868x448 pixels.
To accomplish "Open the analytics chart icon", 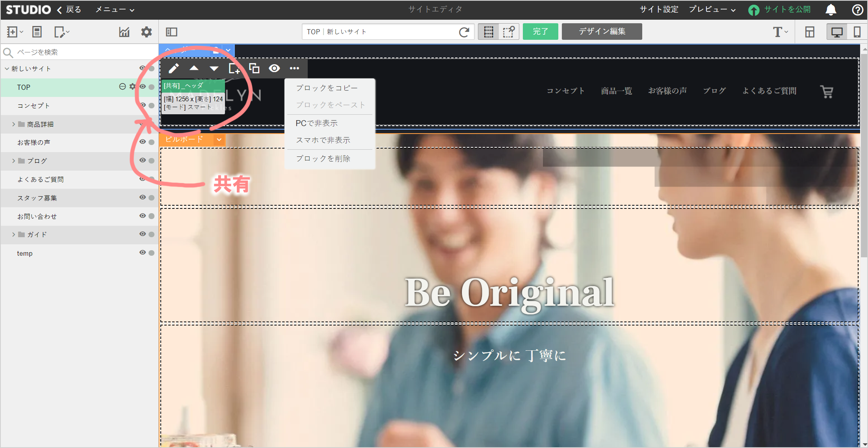I will 124,32.
